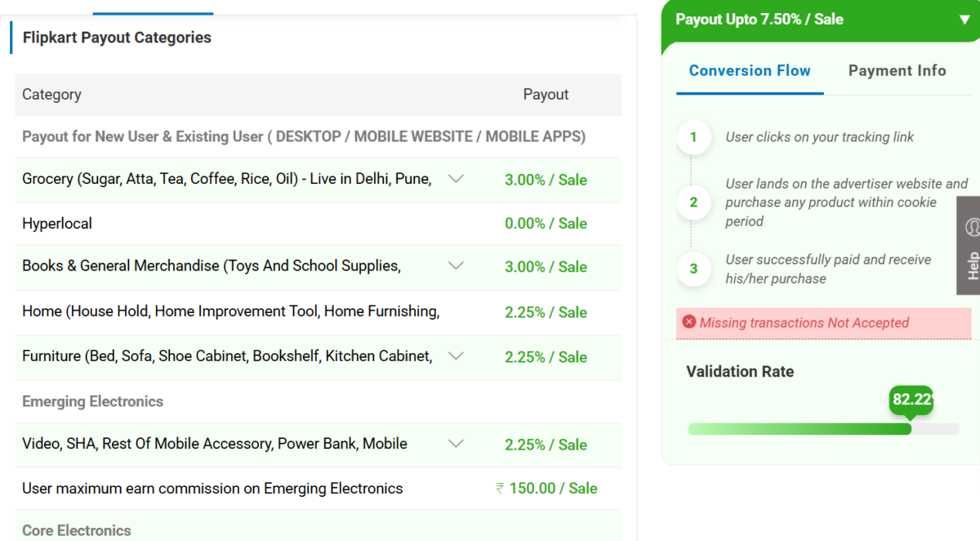The width and height of the screenshot is (980, 541).
Task: Select the Conversion Flow tab
Action: click(x=749, y=70)
